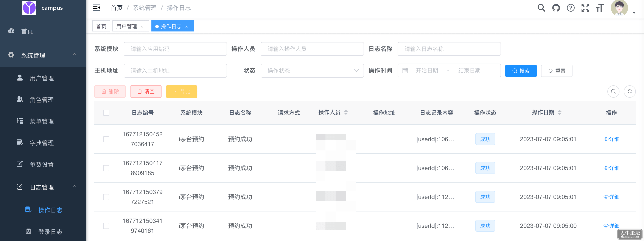Click the 开始日期 date field

coord(427,71)
